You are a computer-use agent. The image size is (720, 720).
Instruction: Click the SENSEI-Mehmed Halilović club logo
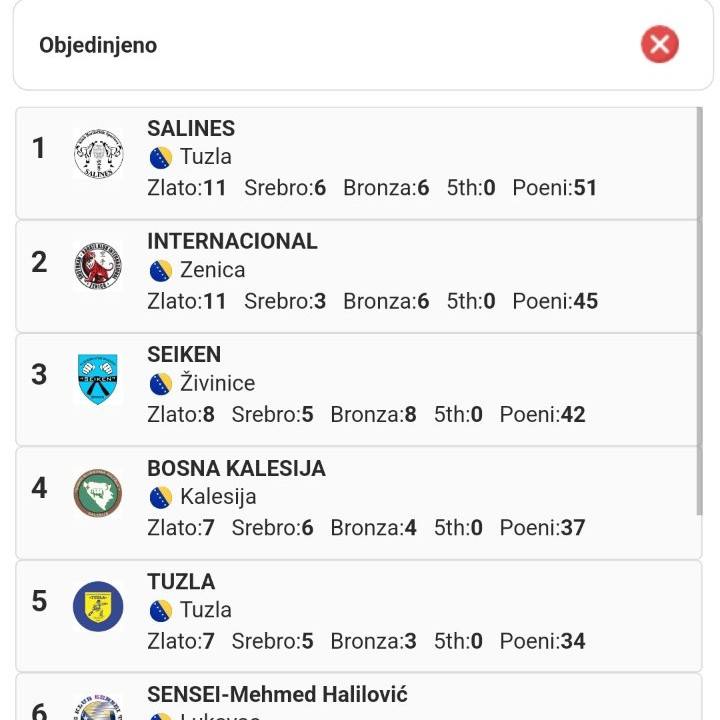point(98,708)
